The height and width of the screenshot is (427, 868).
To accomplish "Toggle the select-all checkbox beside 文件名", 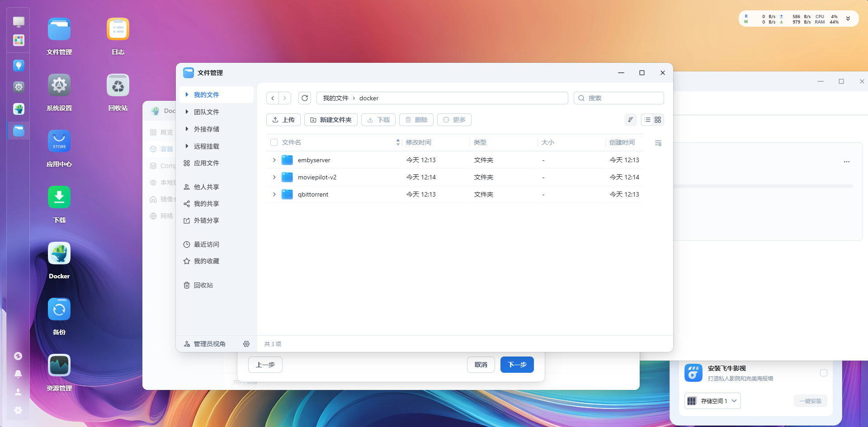I will [274, 142].
